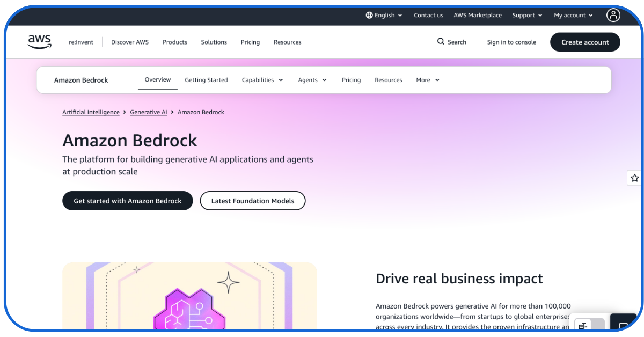Expand the Capabilities dropdown

pos(262,80)
